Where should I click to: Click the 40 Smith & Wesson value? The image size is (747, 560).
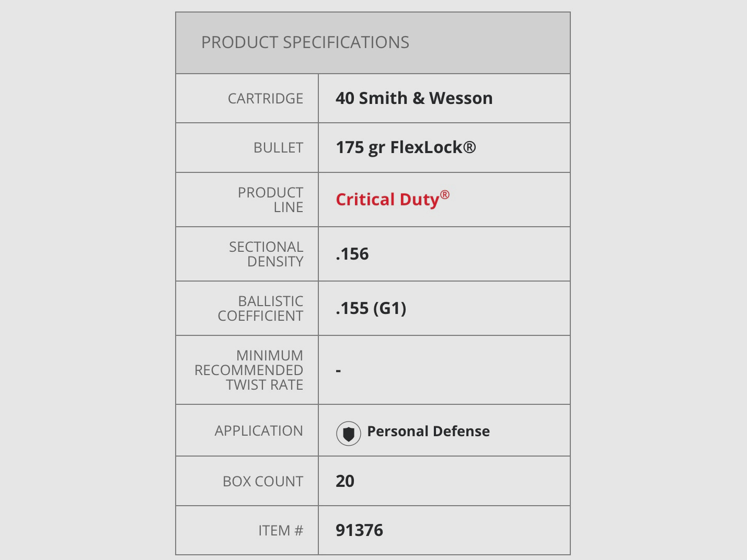414,98
